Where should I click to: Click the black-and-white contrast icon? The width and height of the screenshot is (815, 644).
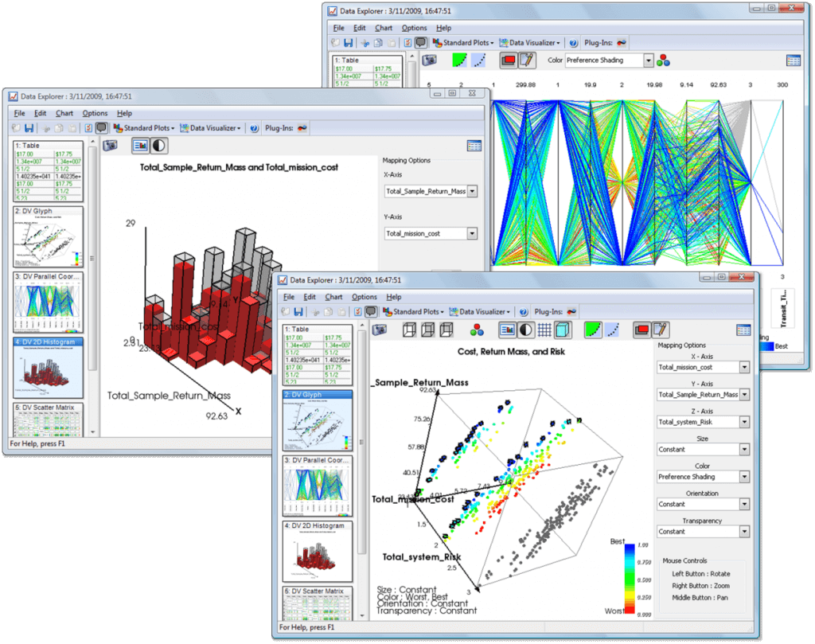524,329
